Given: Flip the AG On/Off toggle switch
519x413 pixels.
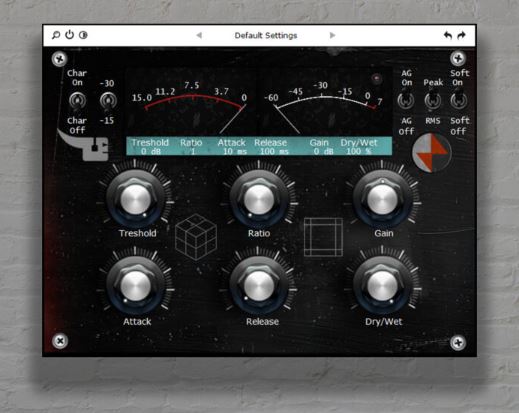Looking at the screenshot, I should coord(406,101).
